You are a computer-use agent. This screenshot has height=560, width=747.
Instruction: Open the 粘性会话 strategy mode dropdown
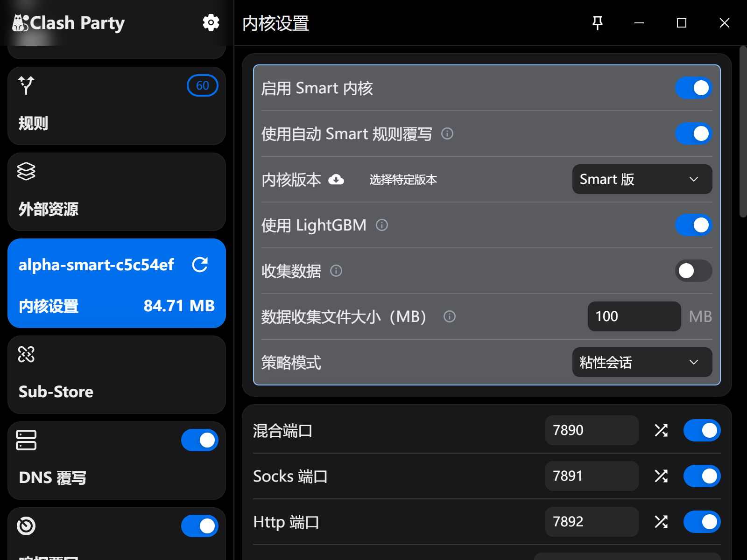pyautogui.click(x=642, y=362)
